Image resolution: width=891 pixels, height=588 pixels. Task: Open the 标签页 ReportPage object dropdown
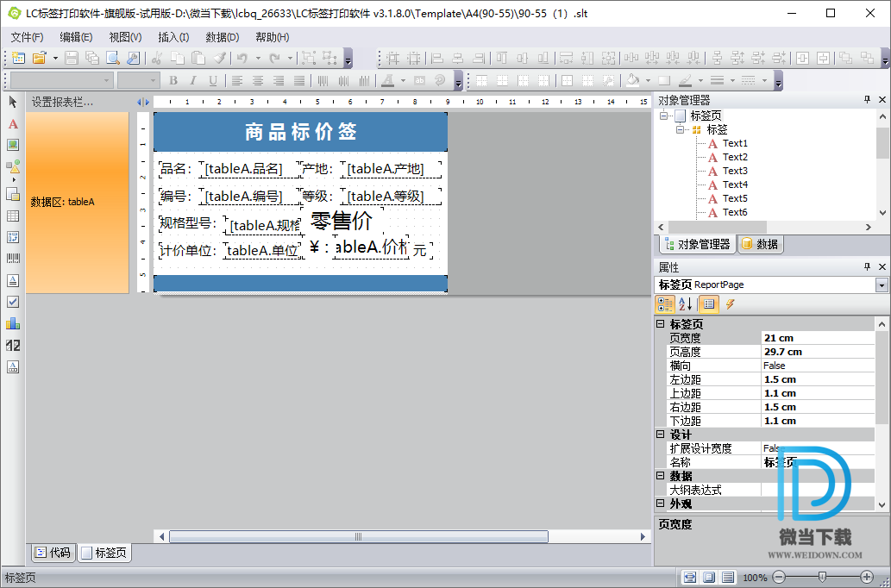[882, 285]
